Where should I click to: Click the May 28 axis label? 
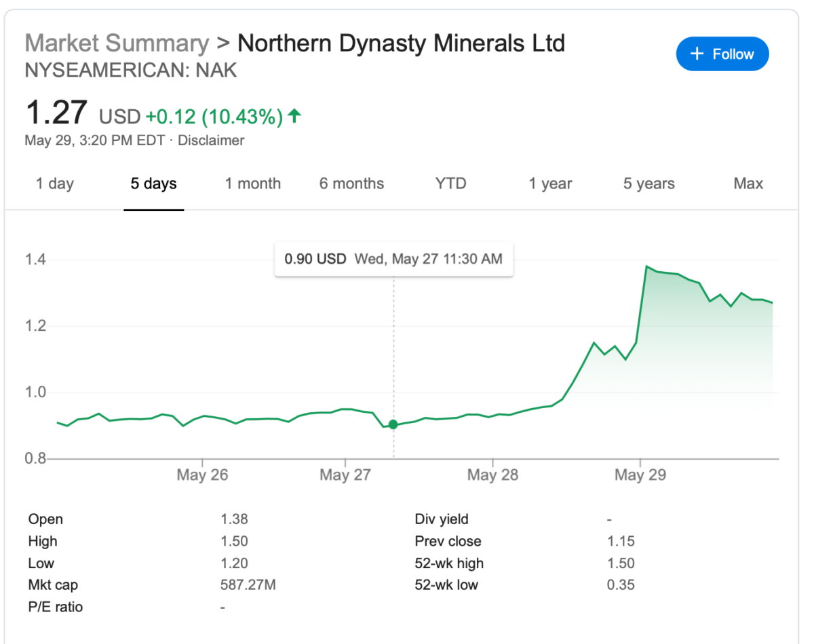[x=492, y=475]
